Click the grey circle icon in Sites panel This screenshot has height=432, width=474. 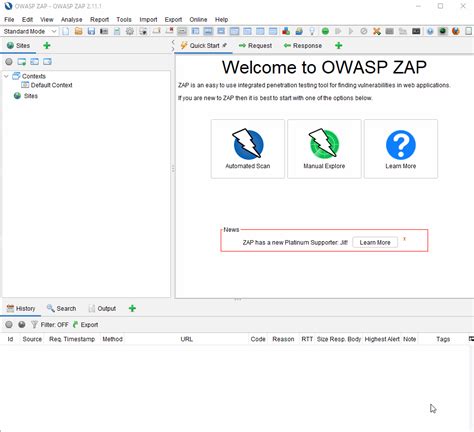[x=9, y=62]
